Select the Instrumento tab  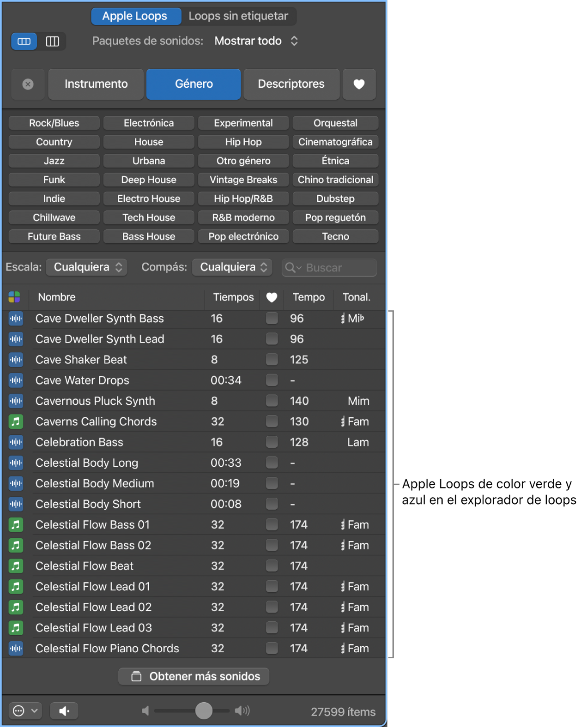point(96,84)
